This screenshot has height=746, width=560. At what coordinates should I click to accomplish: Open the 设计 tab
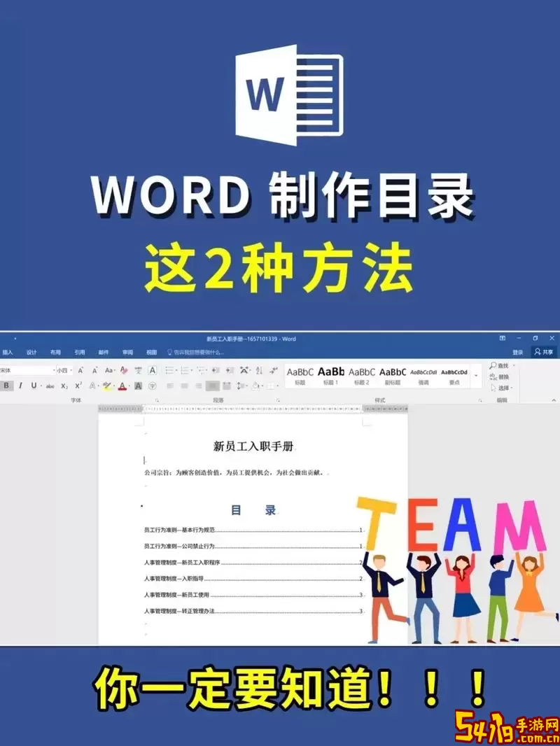click(31, 353)
